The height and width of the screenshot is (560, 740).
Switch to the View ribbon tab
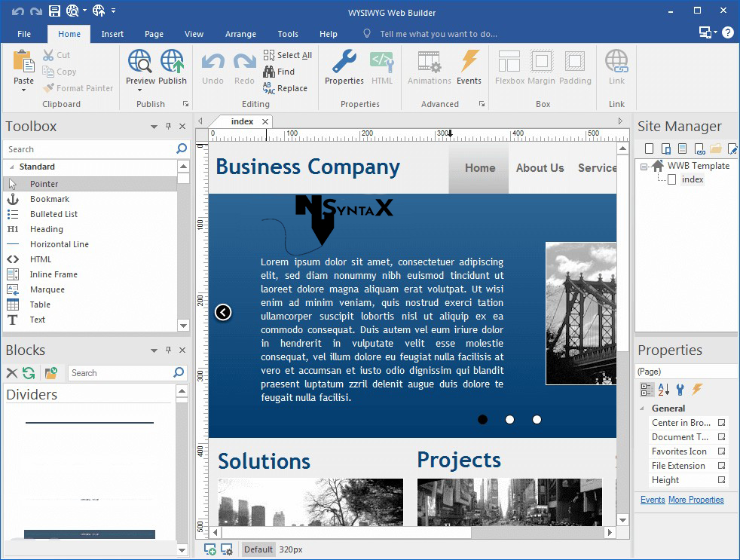[194, 34]
